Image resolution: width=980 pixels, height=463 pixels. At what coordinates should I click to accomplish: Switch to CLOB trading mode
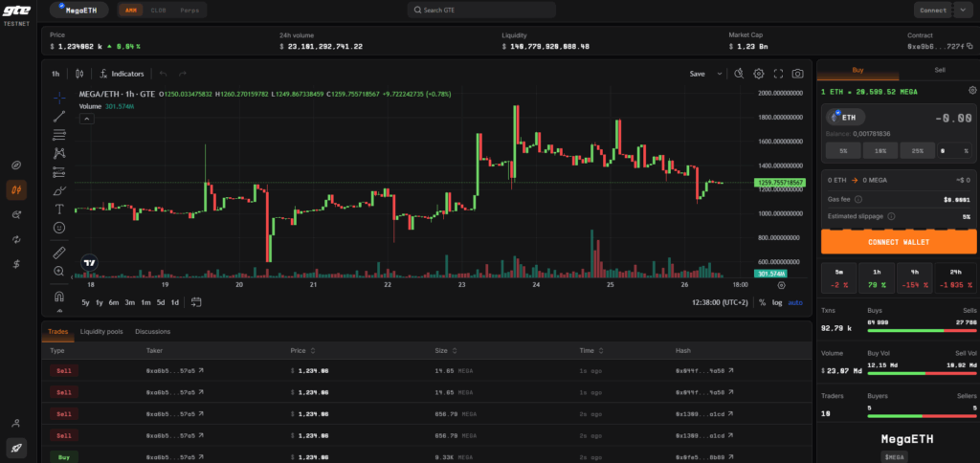[x=158, y=10]
